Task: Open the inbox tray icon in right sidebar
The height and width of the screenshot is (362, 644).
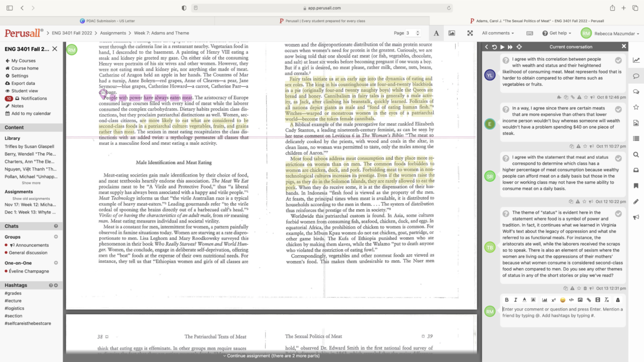Action: click(636, 170)
